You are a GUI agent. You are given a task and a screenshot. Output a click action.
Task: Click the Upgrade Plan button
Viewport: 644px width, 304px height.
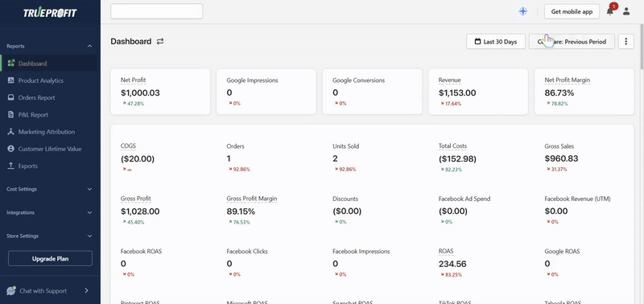click(50, 259)
